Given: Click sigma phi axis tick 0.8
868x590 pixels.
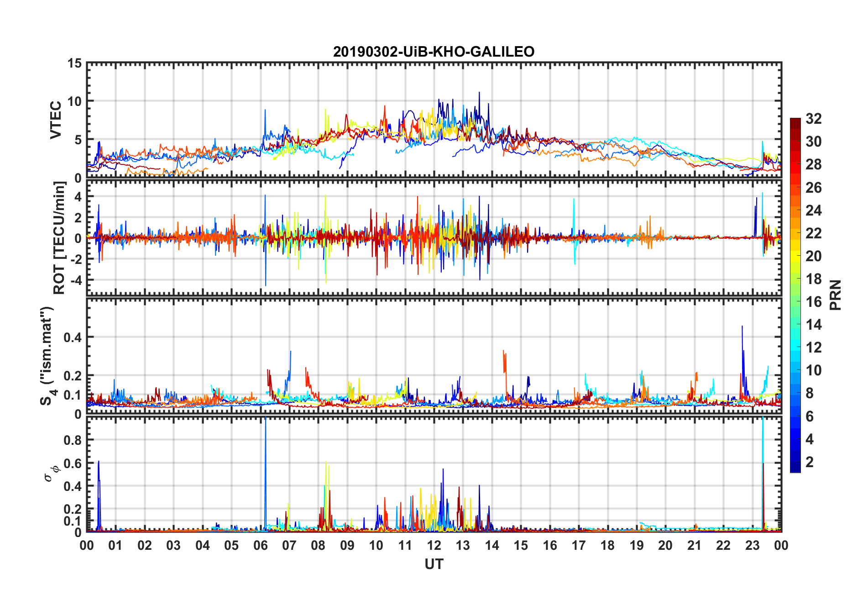Looking at the screenshot, I should (73, 440).
